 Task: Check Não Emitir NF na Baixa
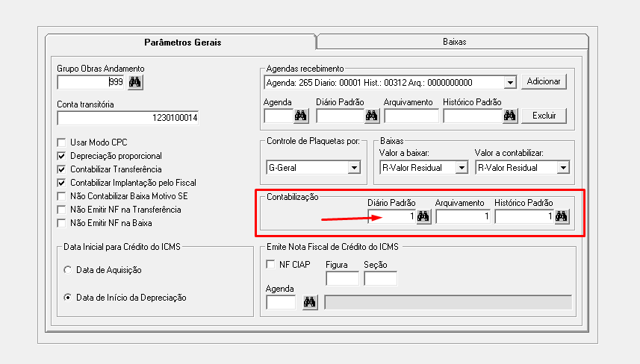pos(62,223)
